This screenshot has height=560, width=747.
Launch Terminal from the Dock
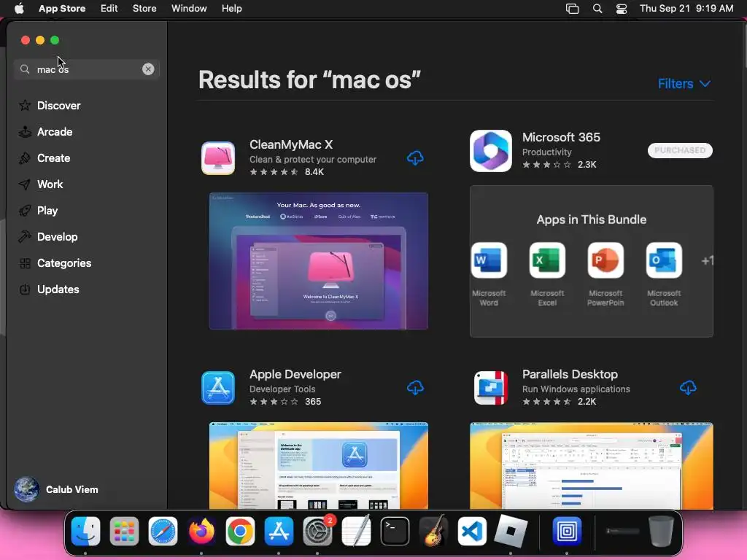tap(395, 531)
